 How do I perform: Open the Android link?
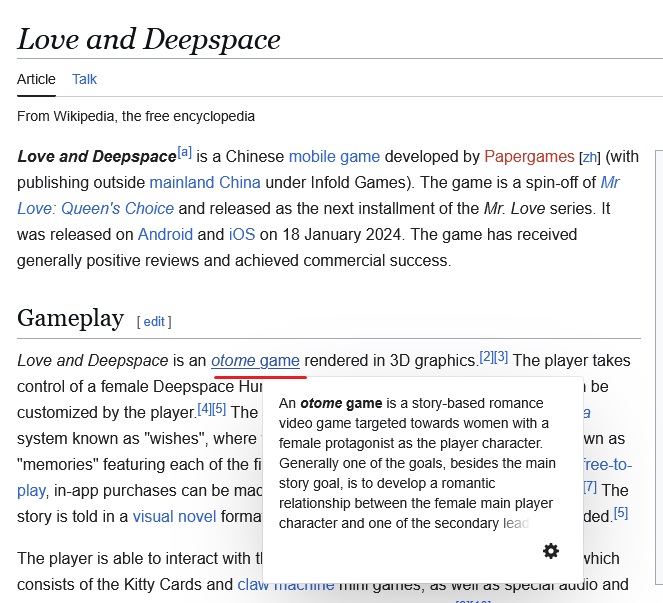[165, 234]
